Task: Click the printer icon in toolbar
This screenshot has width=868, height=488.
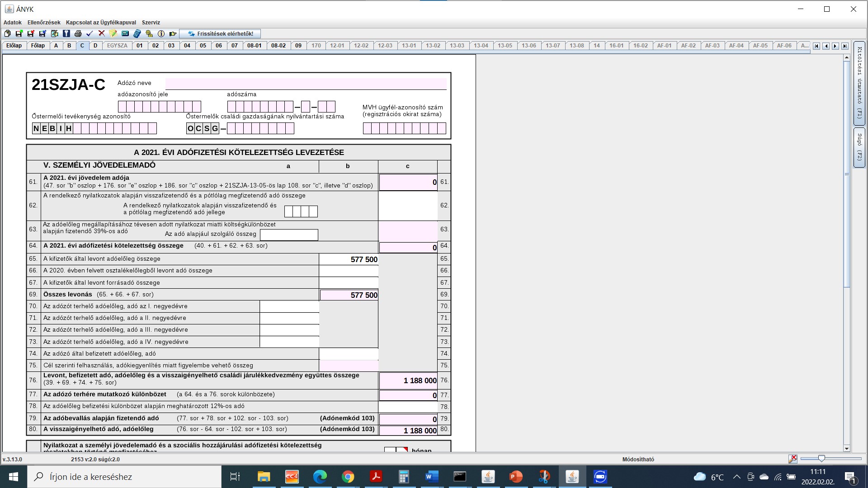Action: (78, 33)
